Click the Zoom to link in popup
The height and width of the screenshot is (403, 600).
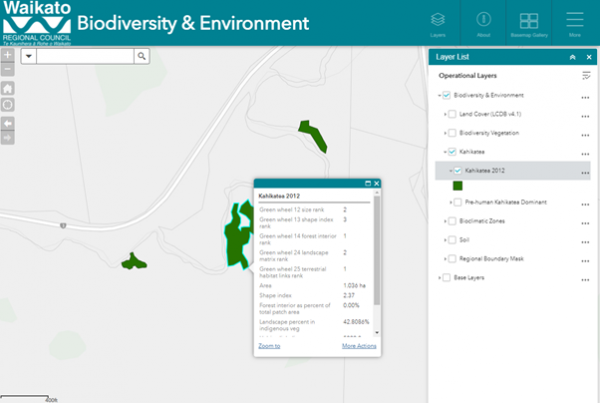[x=268, y=345]
